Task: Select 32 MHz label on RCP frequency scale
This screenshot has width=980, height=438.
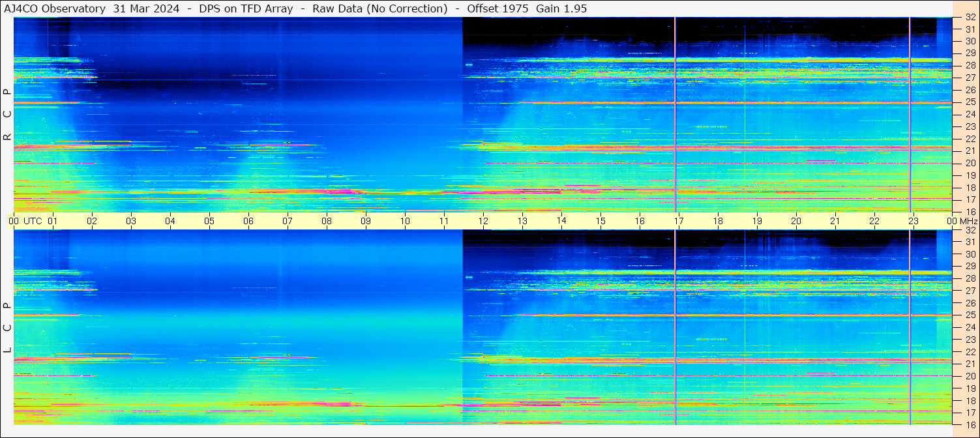Action: (970, 18)
